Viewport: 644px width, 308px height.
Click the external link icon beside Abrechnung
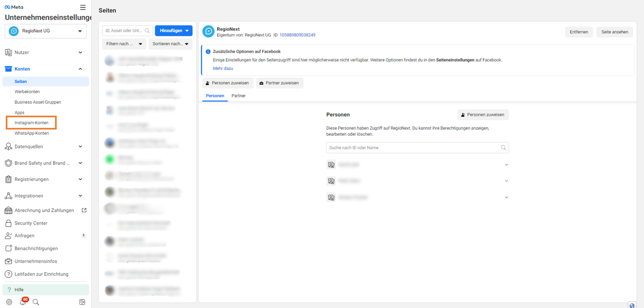click(84, 210)
